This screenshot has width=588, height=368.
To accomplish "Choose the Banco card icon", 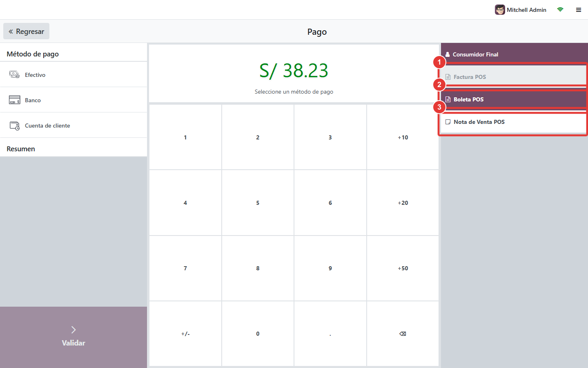I will click(15, 100).
